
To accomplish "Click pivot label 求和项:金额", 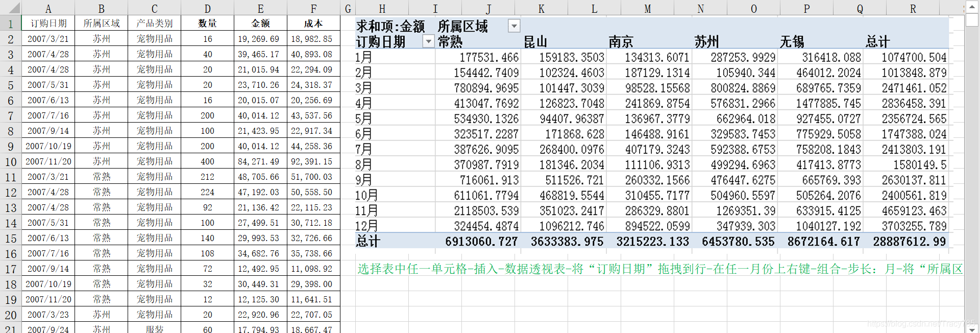I will click(x=390, y=26).
